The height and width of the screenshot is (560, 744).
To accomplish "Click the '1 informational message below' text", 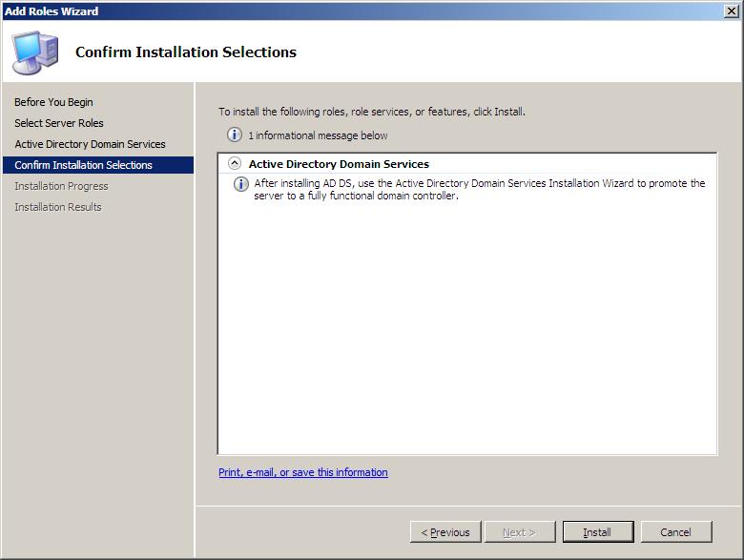I will pos(318,135).
